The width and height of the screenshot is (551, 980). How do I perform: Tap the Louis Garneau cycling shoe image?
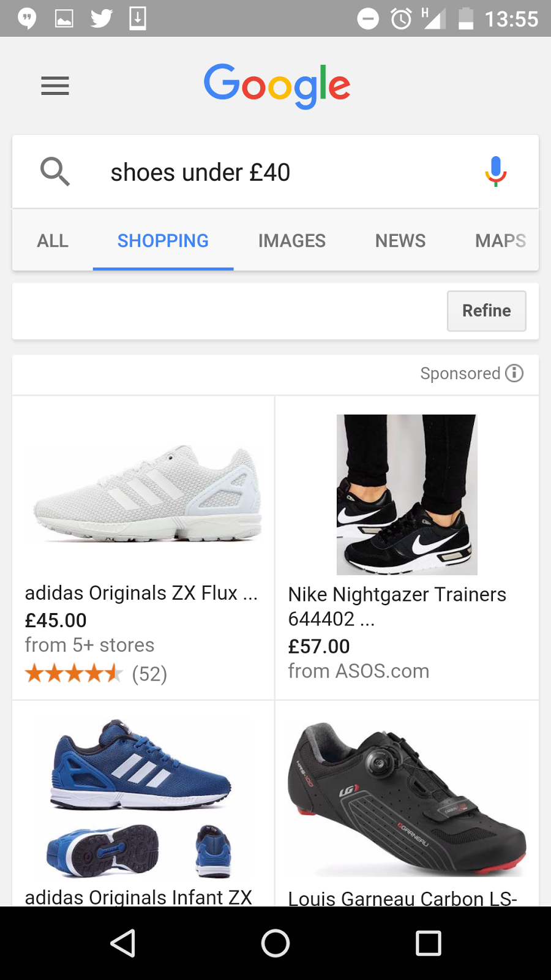(407, 799)
